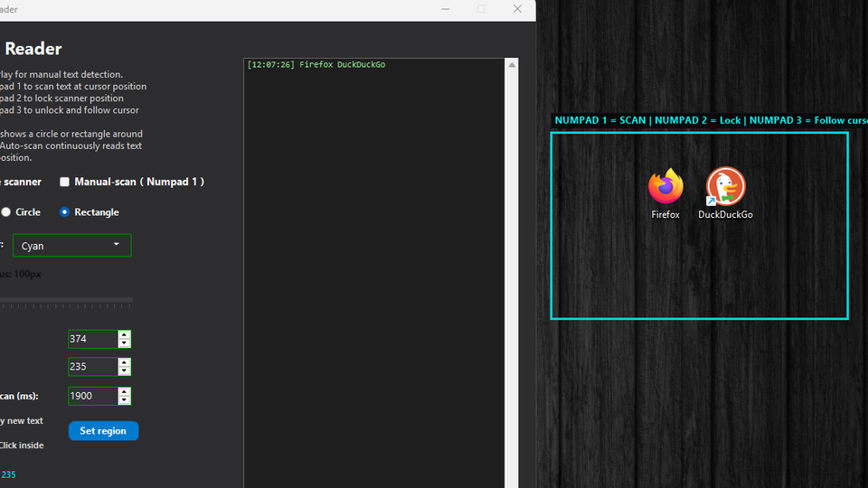This screenshot has width=868, height=488.
Task: Focus the 1900 scan interval field
Action: [92, 396]
